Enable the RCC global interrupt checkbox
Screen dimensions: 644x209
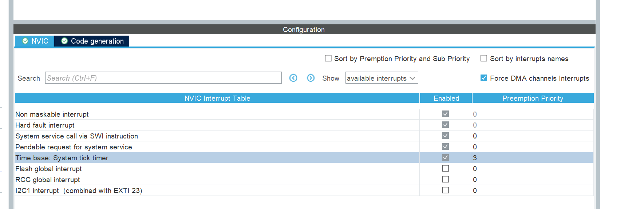tap(445, 180)
